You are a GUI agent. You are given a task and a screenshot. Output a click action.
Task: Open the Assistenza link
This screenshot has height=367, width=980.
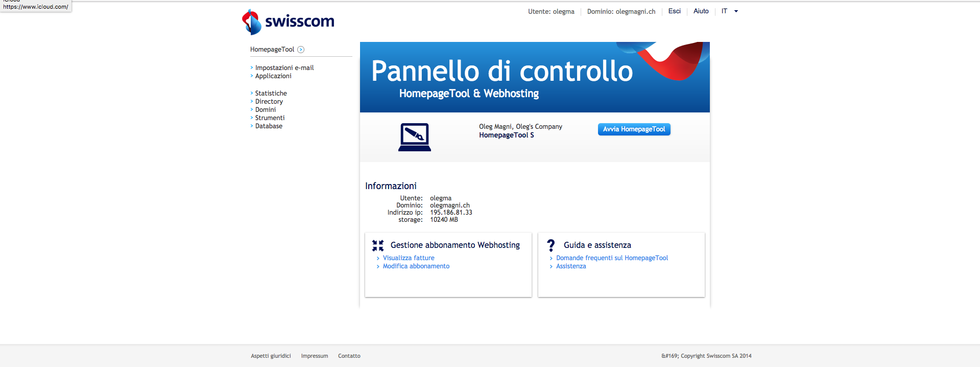(571, 266)
